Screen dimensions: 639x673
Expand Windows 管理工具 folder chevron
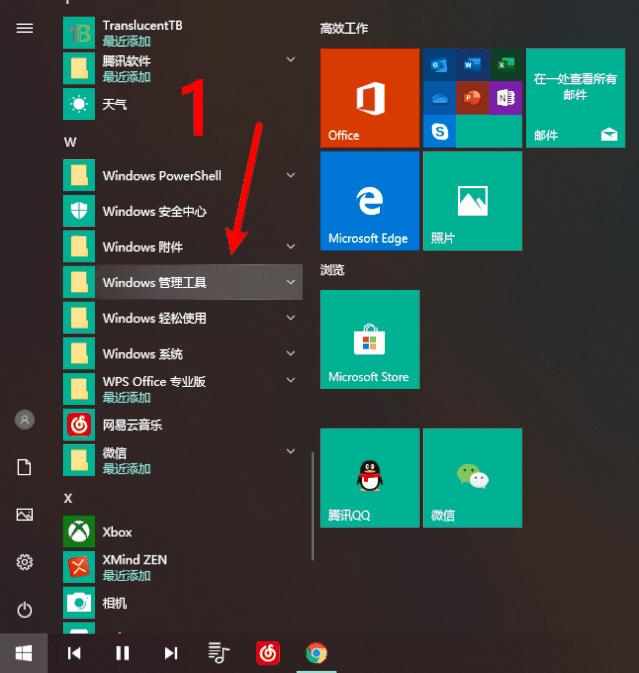(291, 282)
